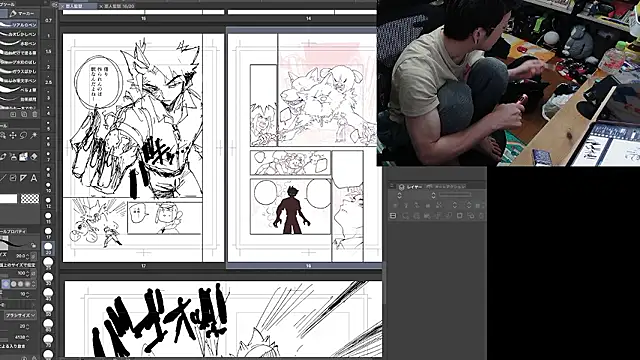Click the white main color swatch

(9, 199)
